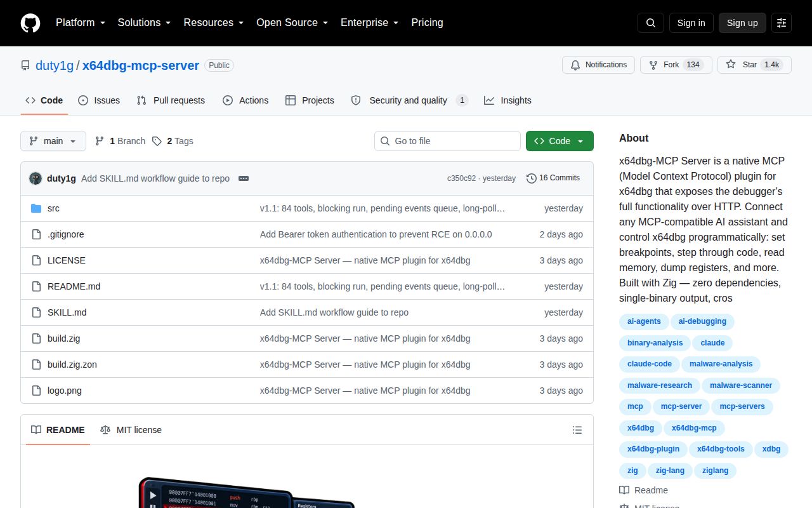812x508 pixels.
Task: Click the file icon beside README.md
Action: click(x=36, y=286)
